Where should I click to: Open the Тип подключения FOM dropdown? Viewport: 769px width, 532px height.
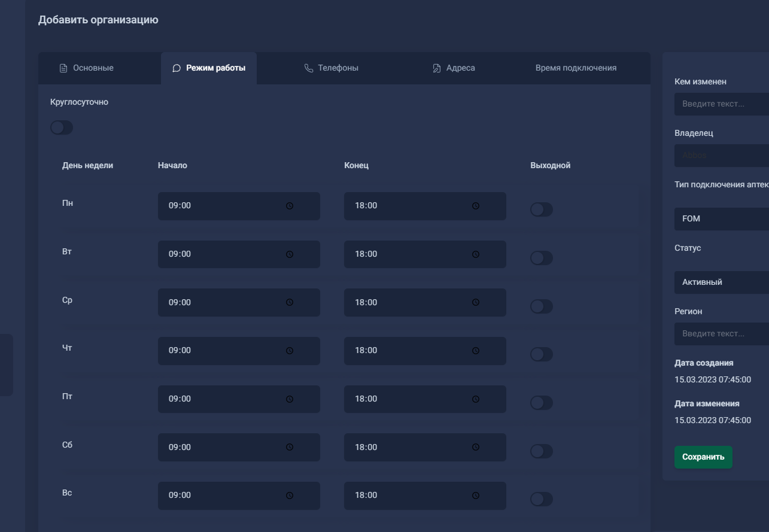coord(722,218)
